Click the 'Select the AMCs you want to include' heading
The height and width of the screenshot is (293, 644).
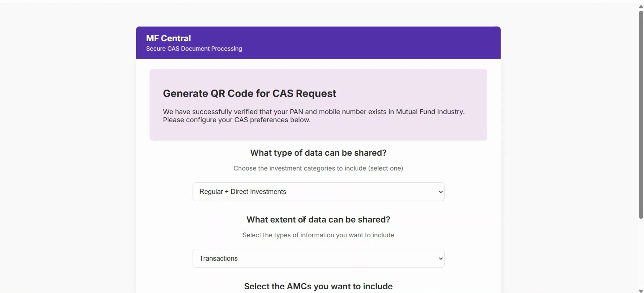(318, 286)
